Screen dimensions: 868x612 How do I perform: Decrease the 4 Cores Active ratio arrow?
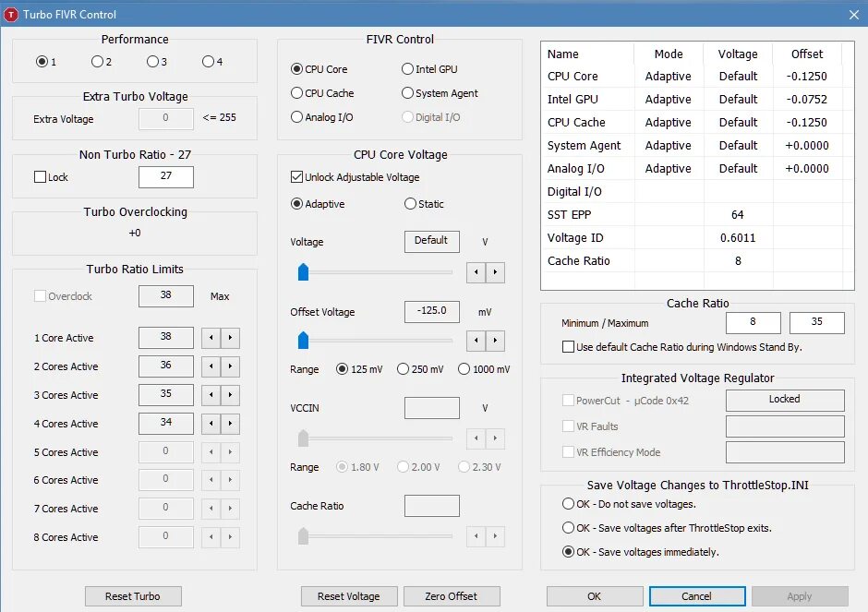(211, 424)
